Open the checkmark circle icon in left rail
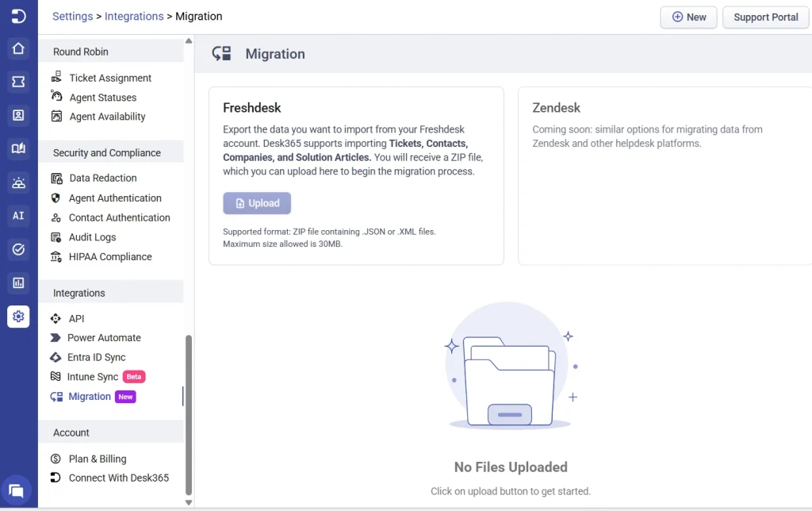 (x=18, y=249)
